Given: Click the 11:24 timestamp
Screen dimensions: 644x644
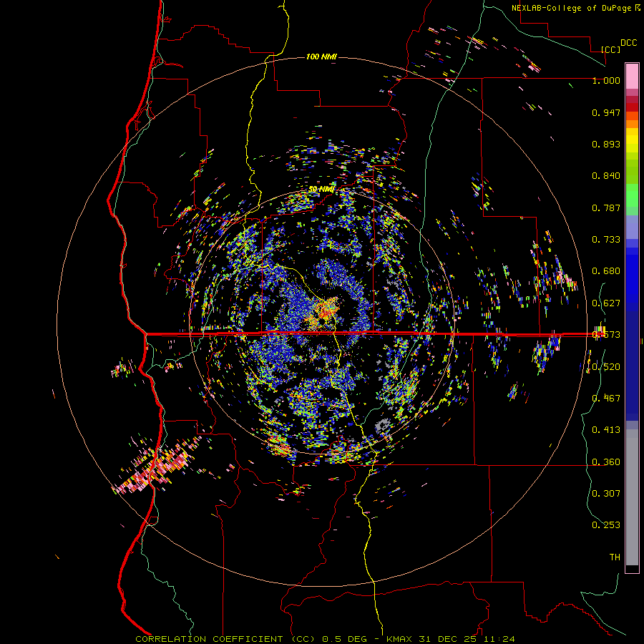Looking at the screenshot, I should click(499, 639).
